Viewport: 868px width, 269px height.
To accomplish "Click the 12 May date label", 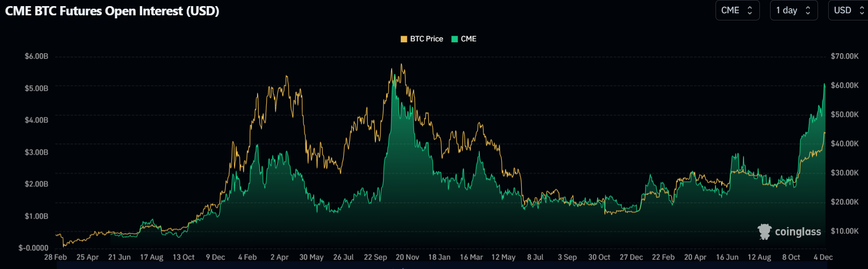I will [503, 257].
